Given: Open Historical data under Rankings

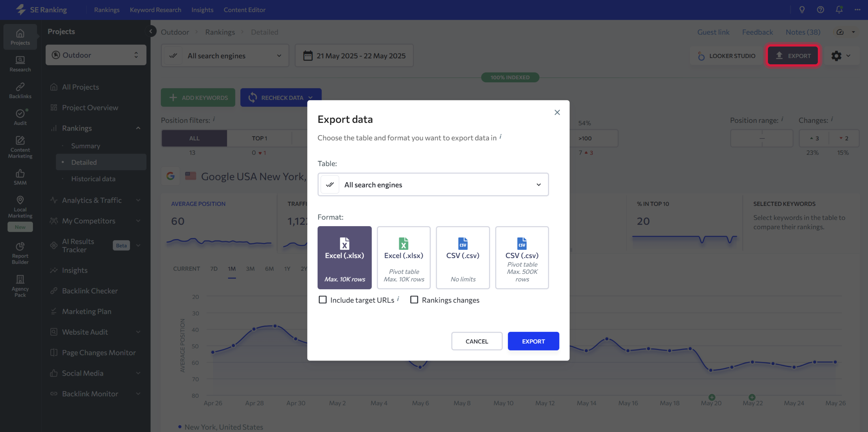Looking at the screenshot, I should (x=93, y=179).
